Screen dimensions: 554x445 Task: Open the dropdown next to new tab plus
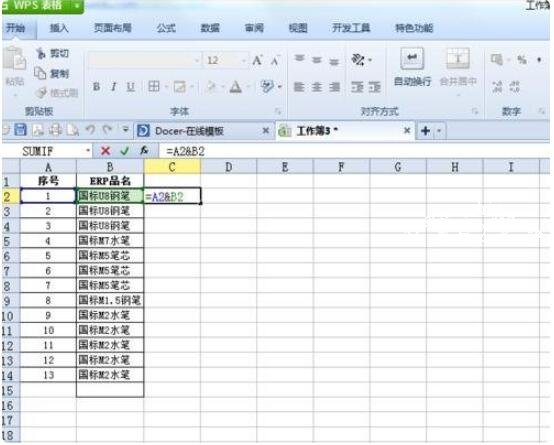point(439,131)
